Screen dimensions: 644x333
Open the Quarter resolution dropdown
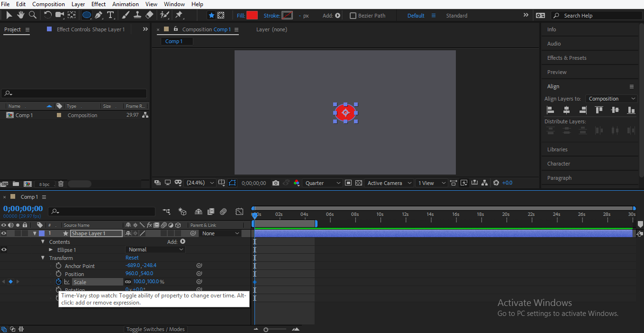[323, 183]
